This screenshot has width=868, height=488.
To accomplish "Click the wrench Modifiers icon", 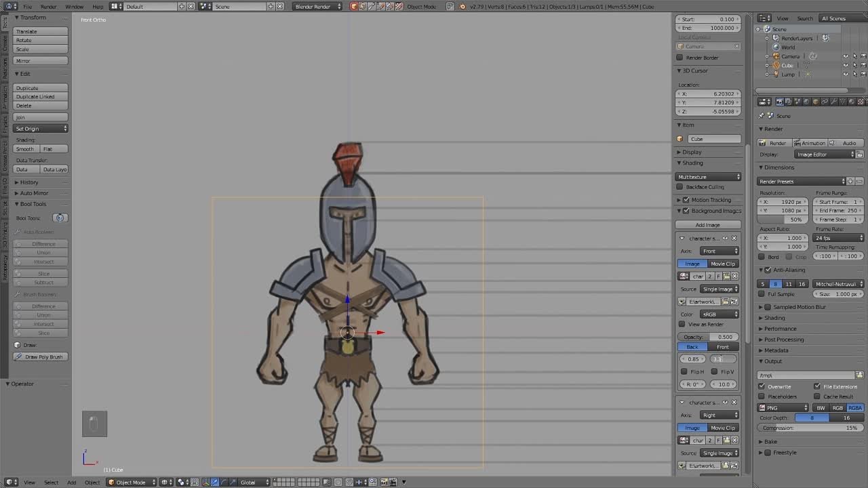I will [833, 102].
